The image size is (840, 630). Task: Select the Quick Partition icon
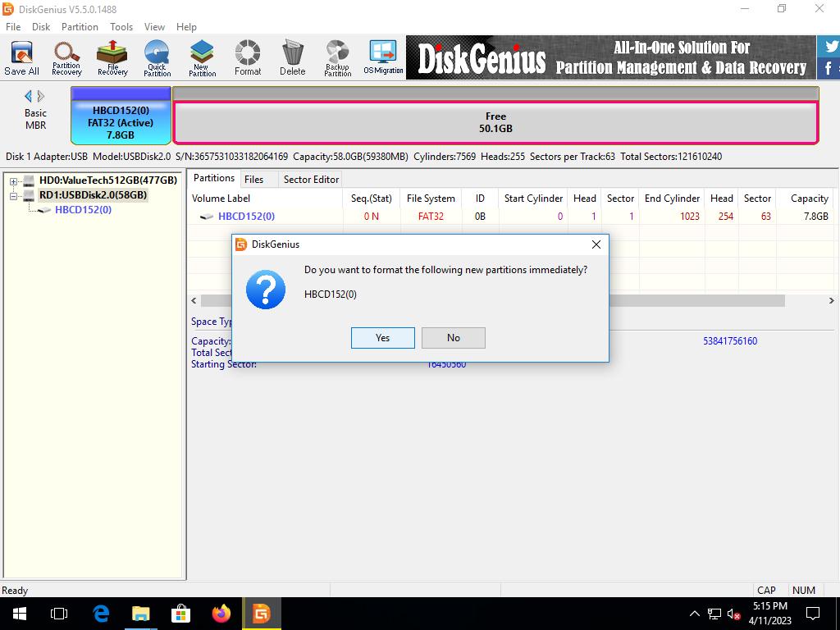[x=157, y=57]
